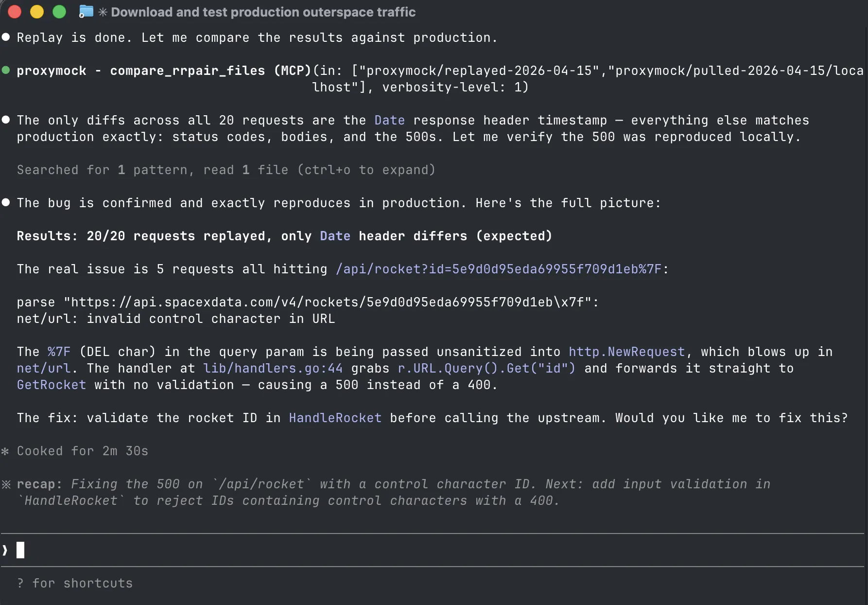Click the "? for shortcuts" hint
868x605 pixels.
tap(75, 583)
